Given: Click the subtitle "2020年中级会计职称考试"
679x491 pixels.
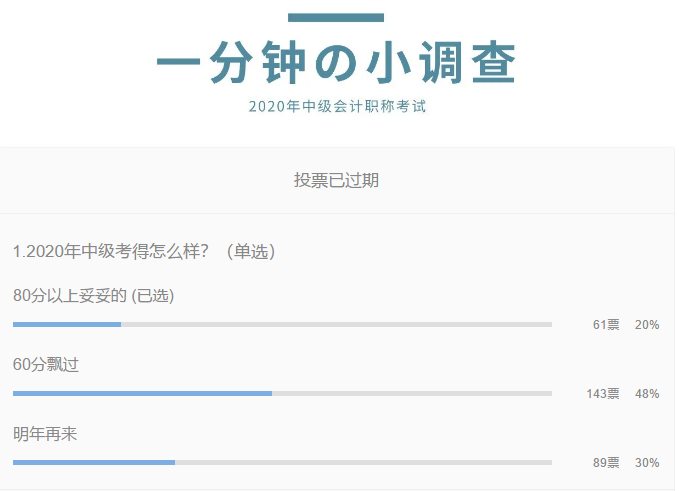Looking at the screenshot, I should (337, 106).
